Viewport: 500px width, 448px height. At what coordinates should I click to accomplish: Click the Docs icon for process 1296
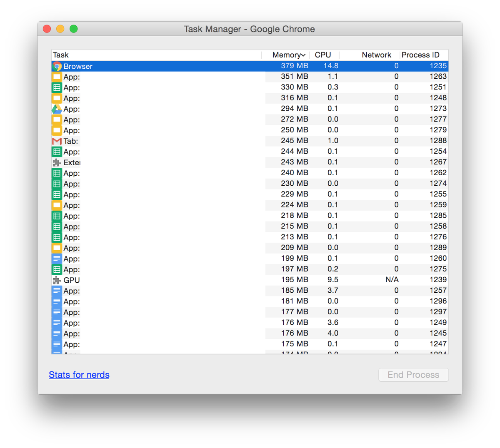click(57, 301)
